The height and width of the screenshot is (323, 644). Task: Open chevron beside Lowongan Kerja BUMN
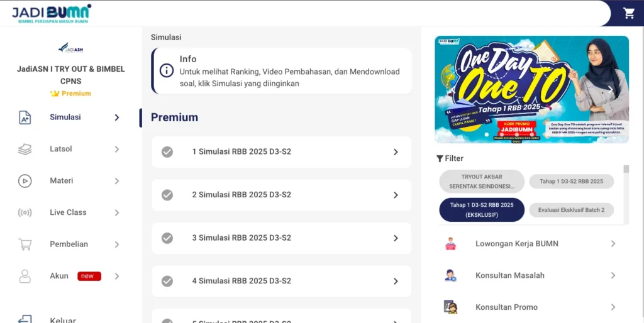(x=613, y=244)
